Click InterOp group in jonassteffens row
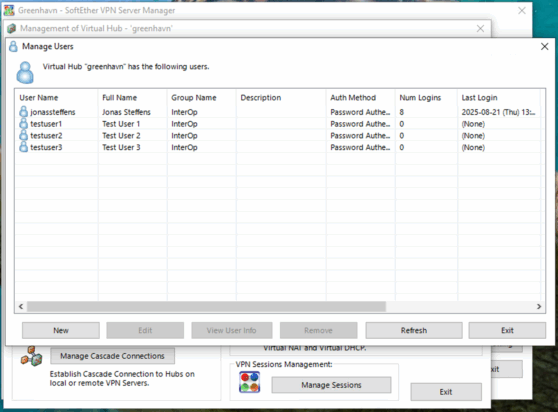The image size is (558, 412). 184,112
